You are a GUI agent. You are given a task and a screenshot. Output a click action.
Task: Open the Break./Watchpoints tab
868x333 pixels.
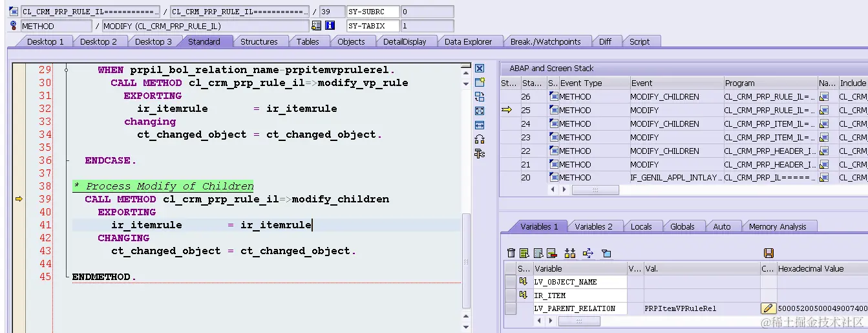tap(545, 41)
